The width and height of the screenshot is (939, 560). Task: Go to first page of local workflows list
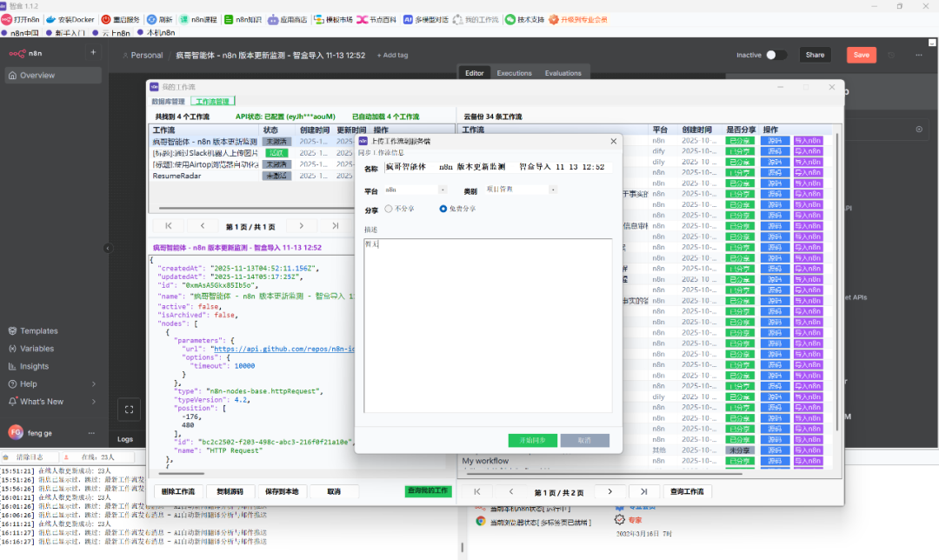point(169,226)
